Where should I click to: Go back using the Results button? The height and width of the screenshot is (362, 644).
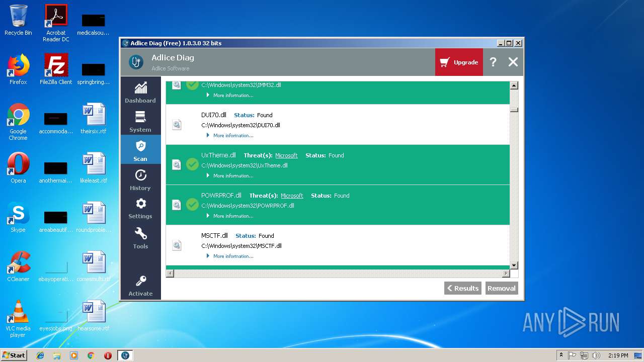coord(463,288)
